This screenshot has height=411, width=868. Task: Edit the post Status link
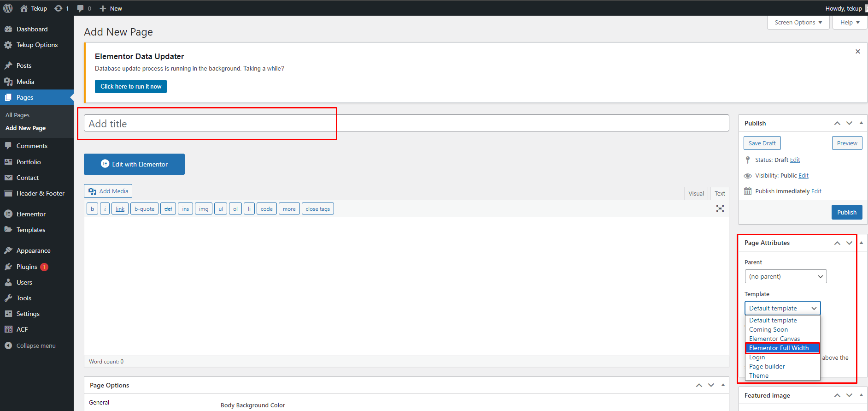coord(795,160)
